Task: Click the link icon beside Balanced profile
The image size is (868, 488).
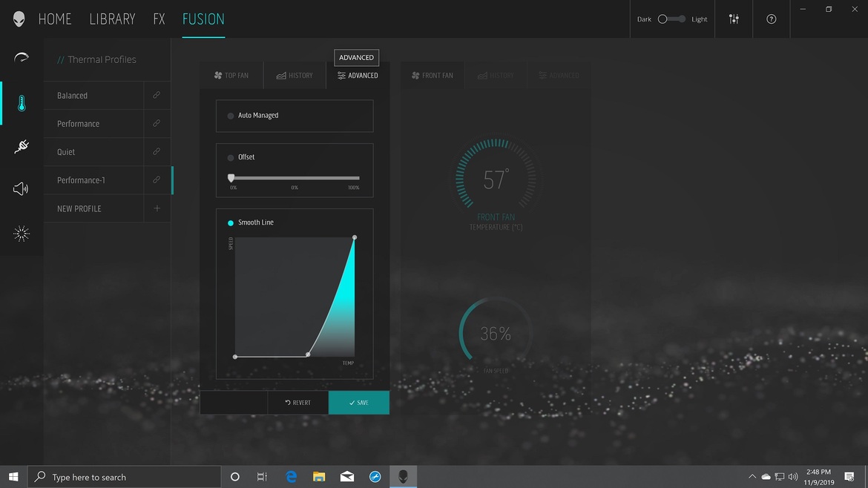Action: point(157,95)
